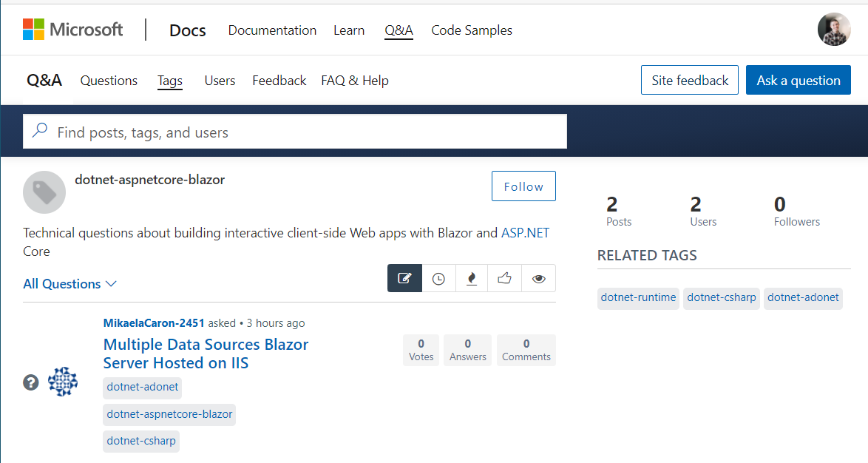Select the Q&A top navigation item
868x463 pixels.
coord(399,30)
